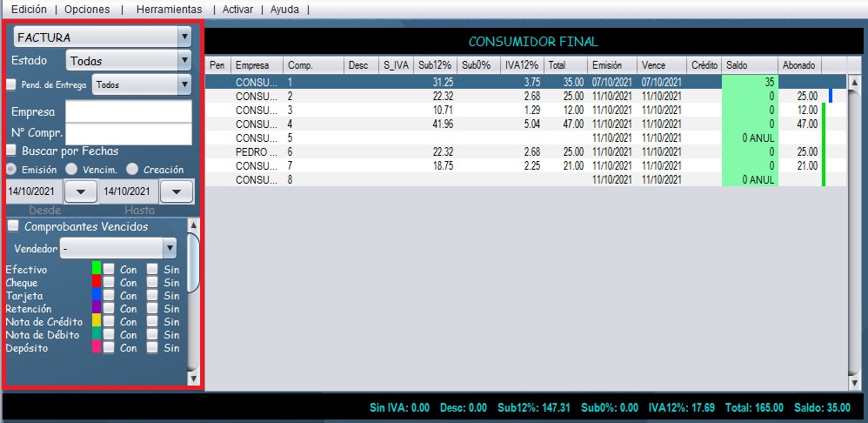Viewport: 868px width, 423px height.
Task: Expand the Estado dropdown showing Todas
Action: (x=184, y=61)
